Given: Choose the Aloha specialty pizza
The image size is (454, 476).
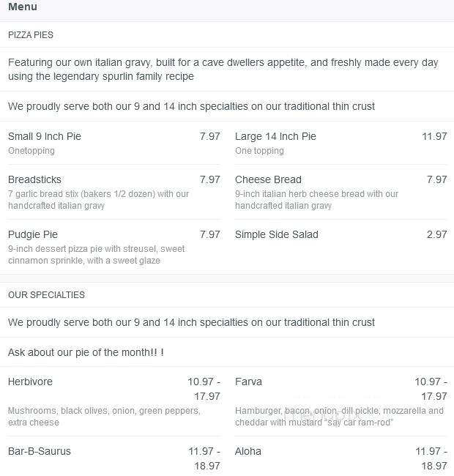Looking at the screenshot, I should click(x=248, y=451).
